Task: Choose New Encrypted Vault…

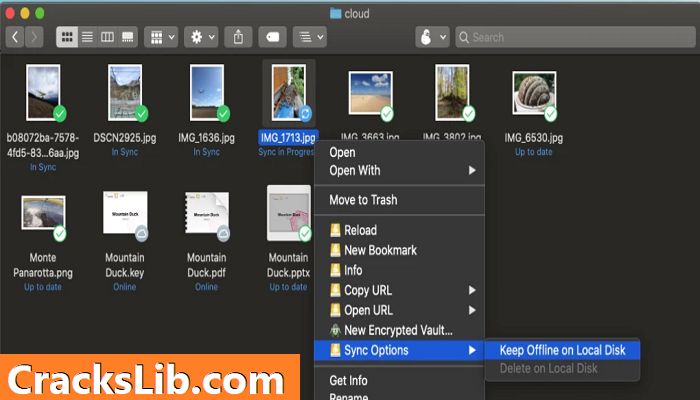Action: pyautogui.click(x=400, y=330)
